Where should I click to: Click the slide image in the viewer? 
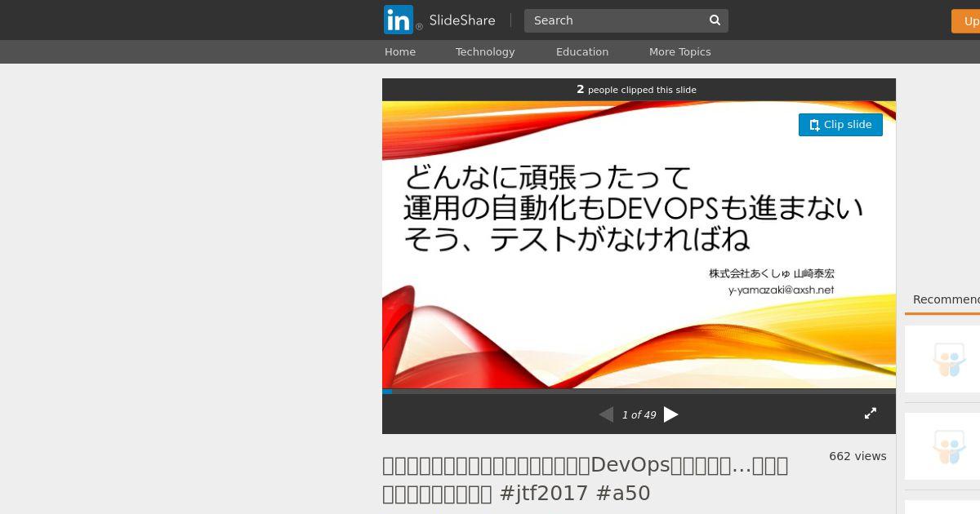click(639, 245)
